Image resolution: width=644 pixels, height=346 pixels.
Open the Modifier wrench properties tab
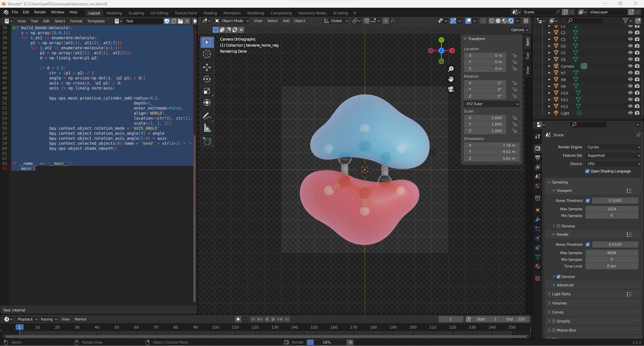tap(538, 219)
